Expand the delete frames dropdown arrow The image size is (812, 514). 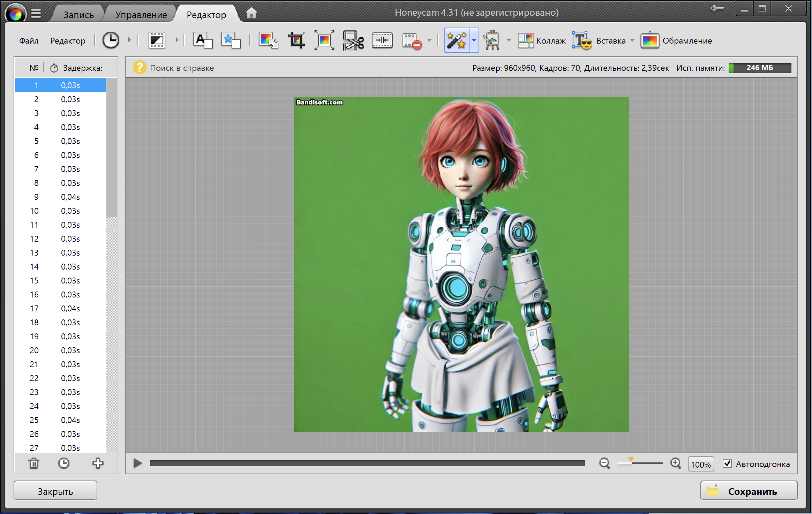pyautogui.click(x=429, y=40)
